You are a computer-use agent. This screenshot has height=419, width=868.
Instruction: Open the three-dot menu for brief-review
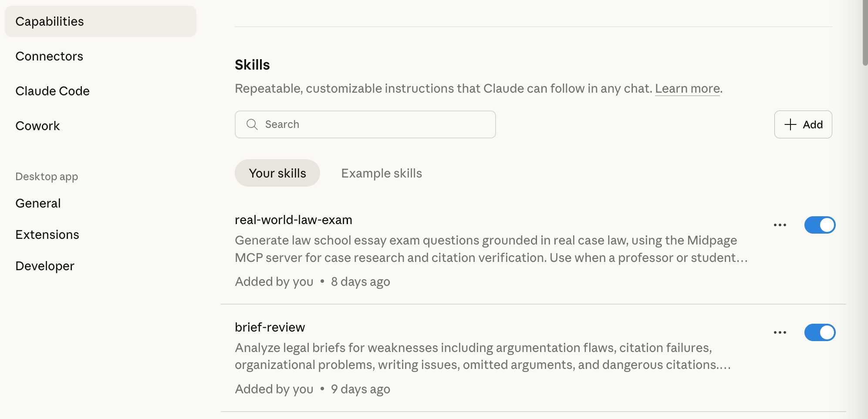click(780, 332)
